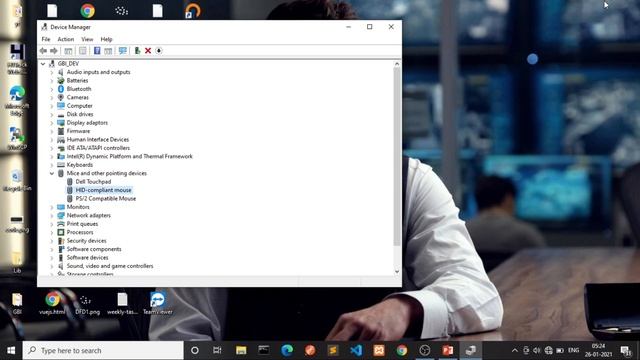The width and height of the screenshot is (640, 360).
Task: Click the red X Uninstall device icon
Action: 148,51
